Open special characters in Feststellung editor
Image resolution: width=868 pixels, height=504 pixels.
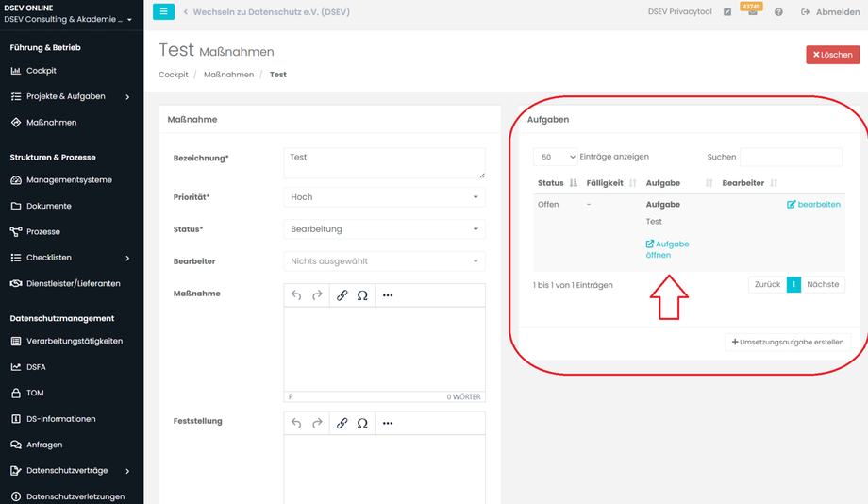click(x=362, y=423)
